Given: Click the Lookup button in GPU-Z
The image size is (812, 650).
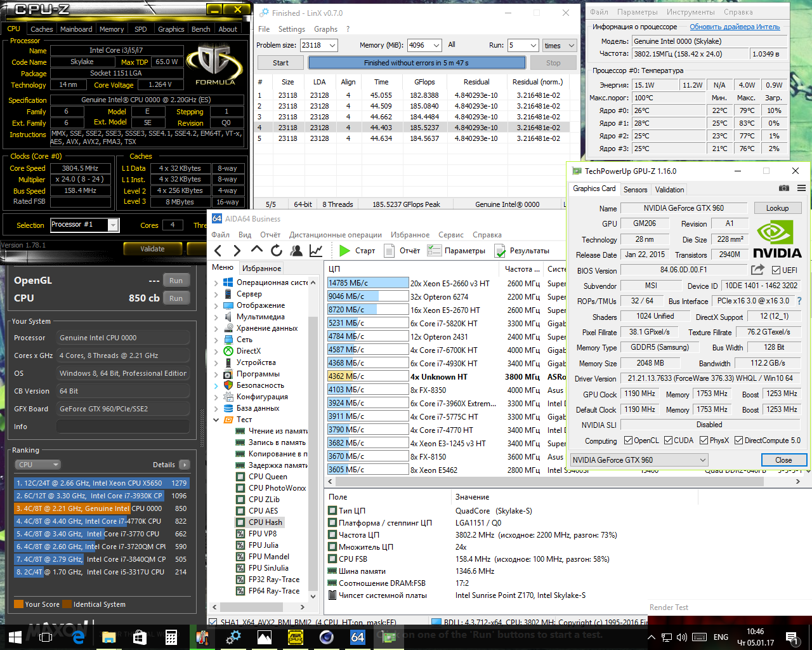Looking at the screenshot, I should click(777, 208).
